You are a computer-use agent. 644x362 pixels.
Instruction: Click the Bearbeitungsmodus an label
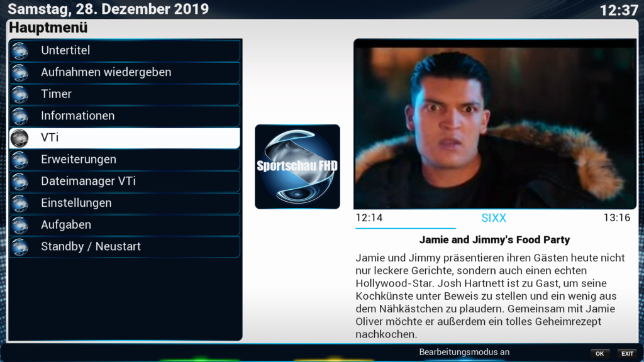click(464, 352)
